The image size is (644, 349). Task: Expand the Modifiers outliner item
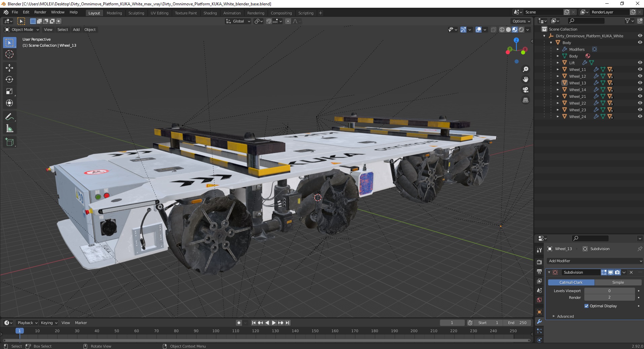558,49
